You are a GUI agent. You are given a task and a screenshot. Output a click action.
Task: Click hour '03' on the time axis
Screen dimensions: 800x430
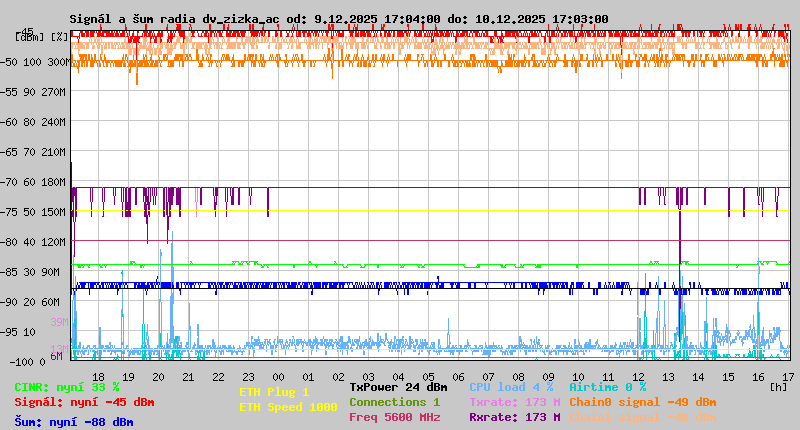point(368,377)
